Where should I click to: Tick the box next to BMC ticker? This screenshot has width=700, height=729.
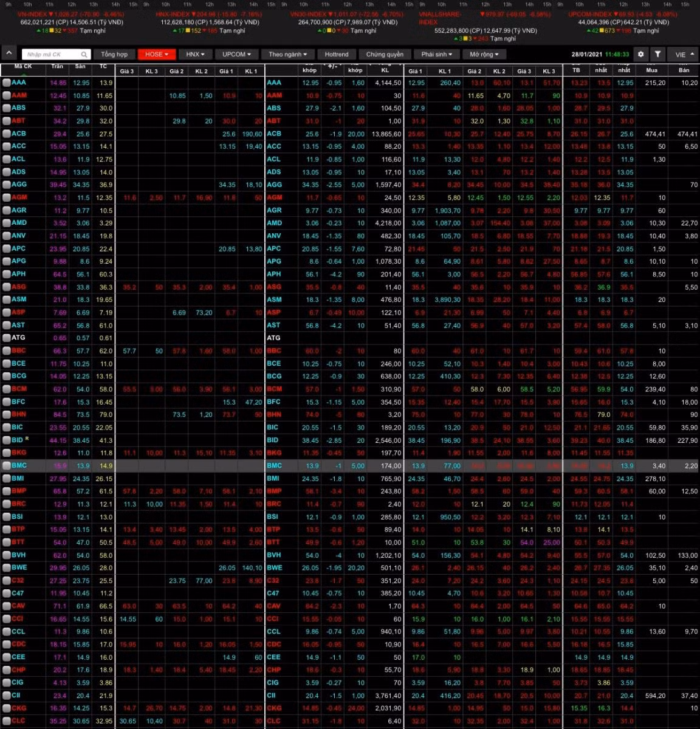click(6, 466)
